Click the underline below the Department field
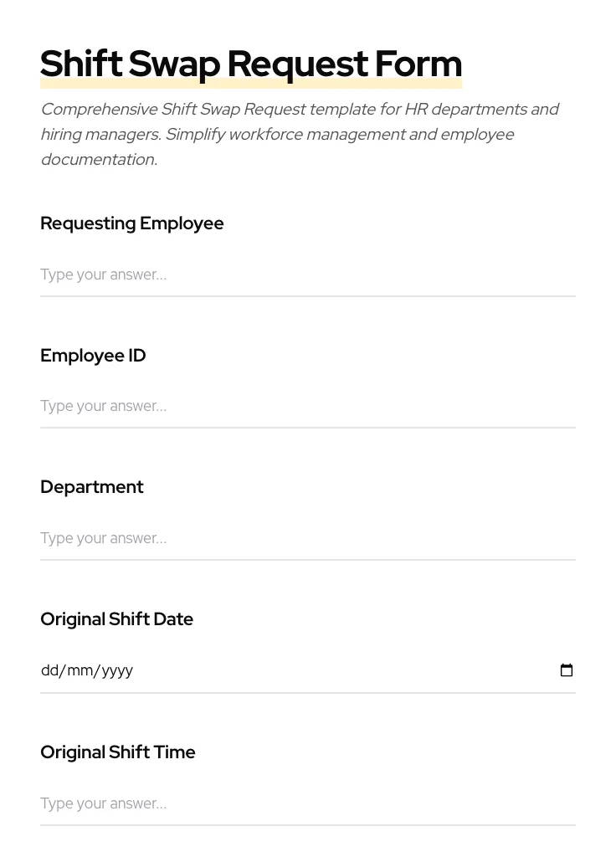The width and height of the screenshot is (616, 857). pos(308,560)
